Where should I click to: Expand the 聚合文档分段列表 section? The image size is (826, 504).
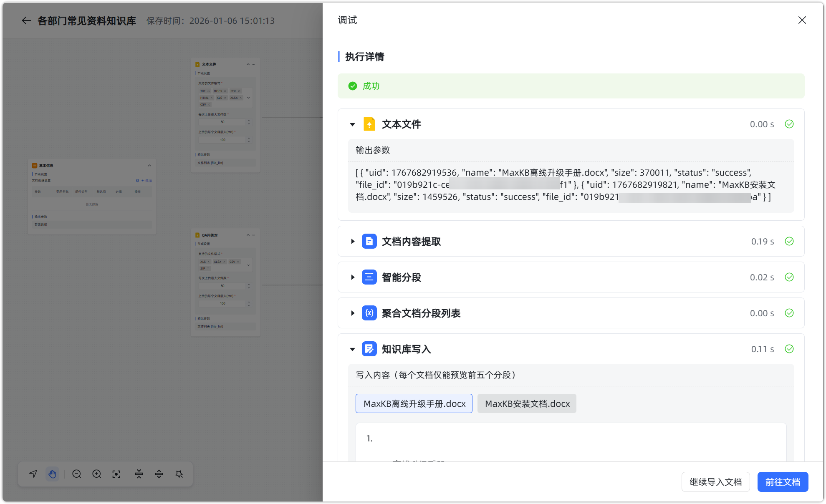click(x=352, y=313)
